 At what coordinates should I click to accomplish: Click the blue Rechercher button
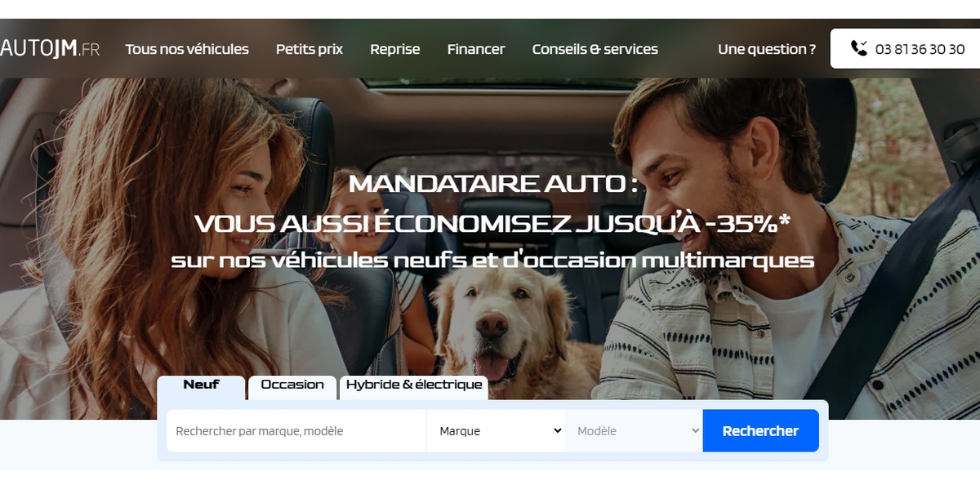[760, 430]
